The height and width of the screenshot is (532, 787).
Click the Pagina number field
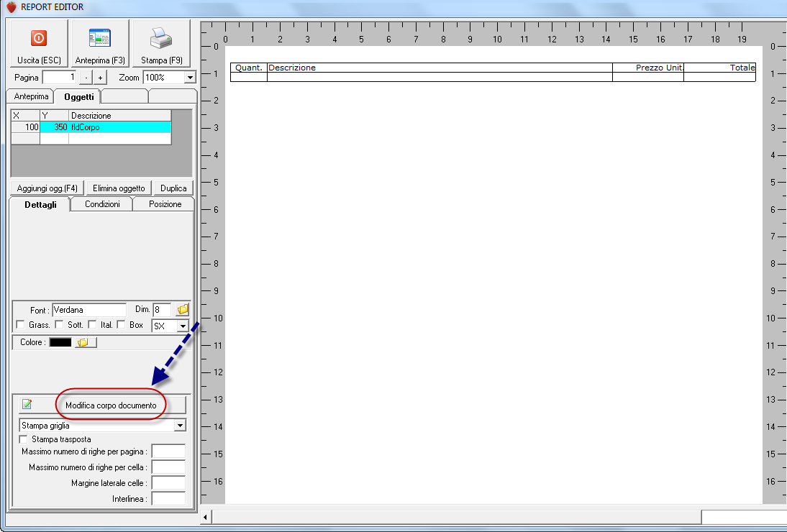[x=59, y=77]
